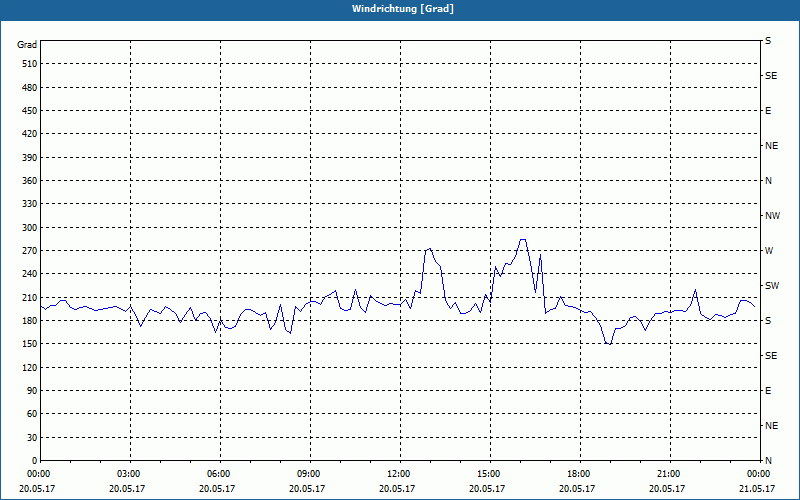This screenshot has width=800, height=500.
Task: Click the 480 y-axis value
Action: (x=30, y=88)
